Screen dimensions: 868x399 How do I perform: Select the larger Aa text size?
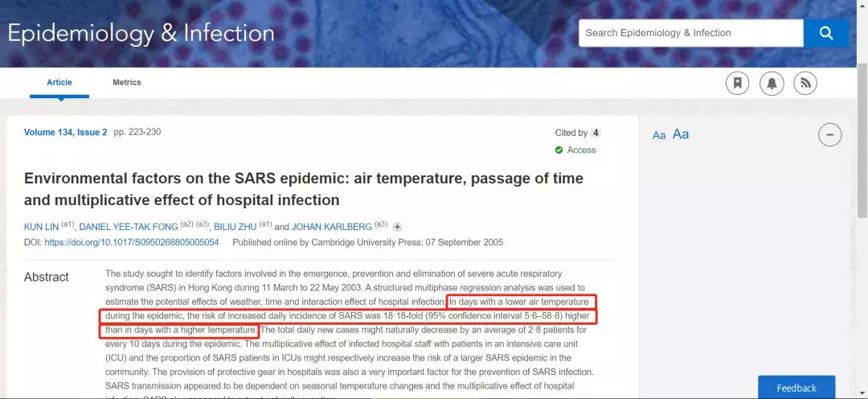coord(681,134)
